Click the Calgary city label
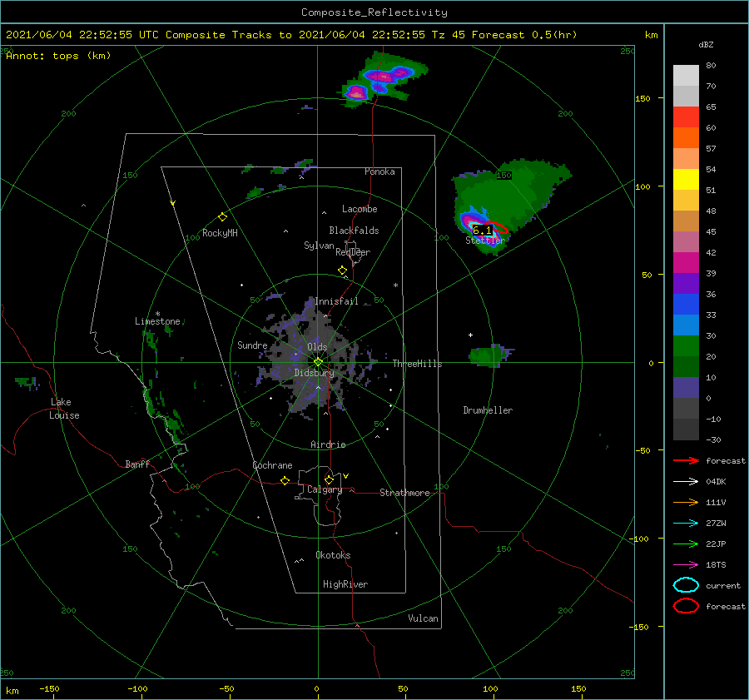This screenshot has width=749, height=700. [325, 489]
